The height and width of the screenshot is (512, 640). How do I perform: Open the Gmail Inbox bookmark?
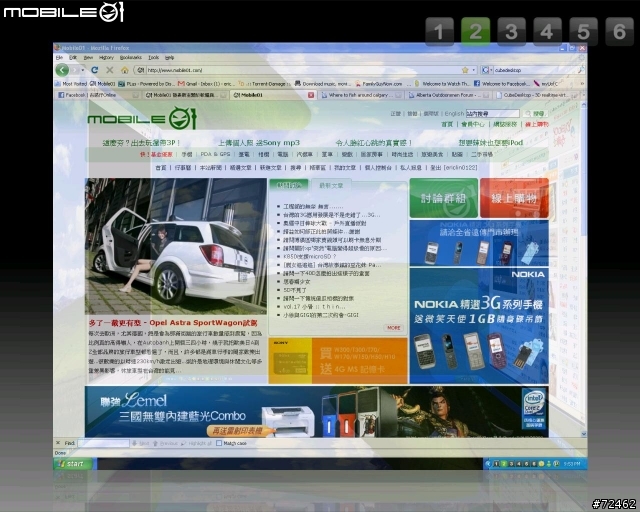[206, 84]
